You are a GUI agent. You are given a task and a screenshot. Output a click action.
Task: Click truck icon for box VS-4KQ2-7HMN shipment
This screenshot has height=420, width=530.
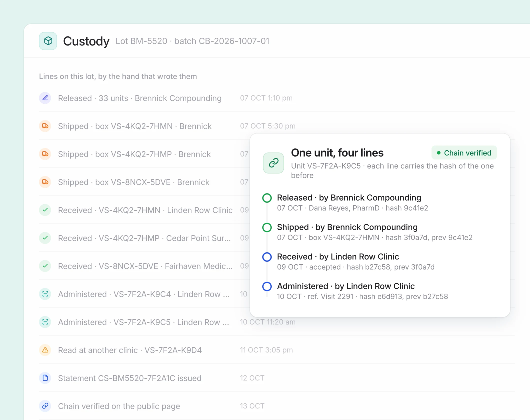(45, 126)
